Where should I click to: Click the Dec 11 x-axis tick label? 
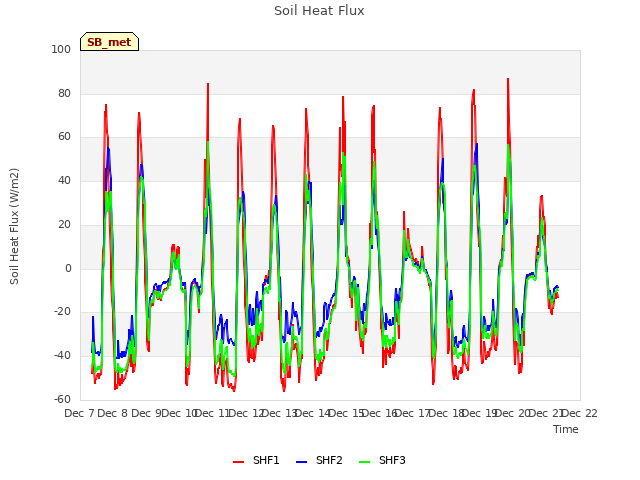[213, 413]
